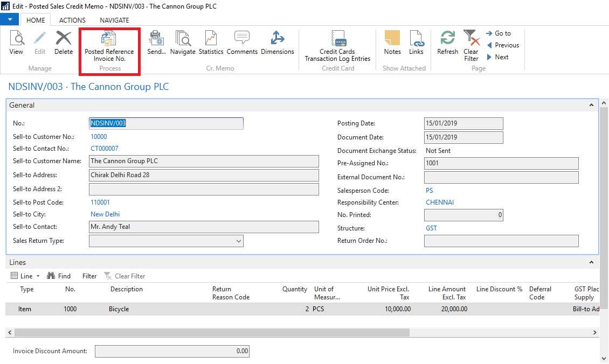The height and width of the screenshot is (364, 609).
Task: Click the Description column header
Action: click(x=127, y=289)
